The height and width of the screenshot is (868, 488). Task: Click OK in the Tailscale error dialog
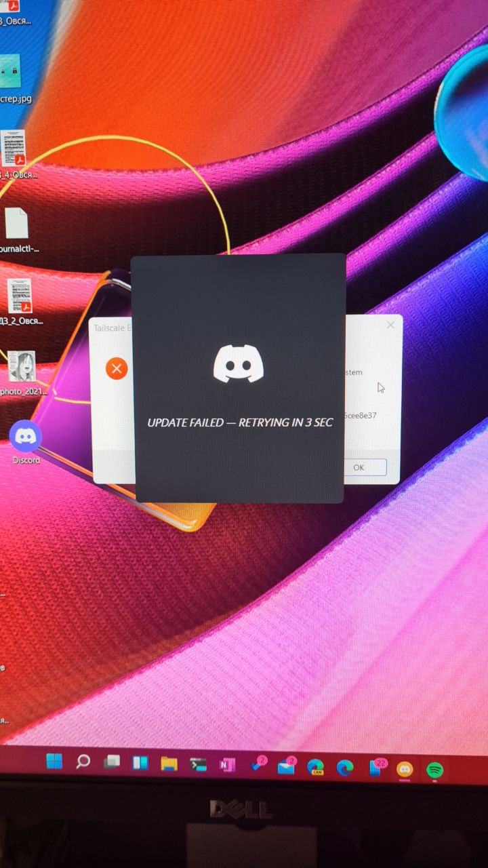pyautogui.click(x=359, y=467)
